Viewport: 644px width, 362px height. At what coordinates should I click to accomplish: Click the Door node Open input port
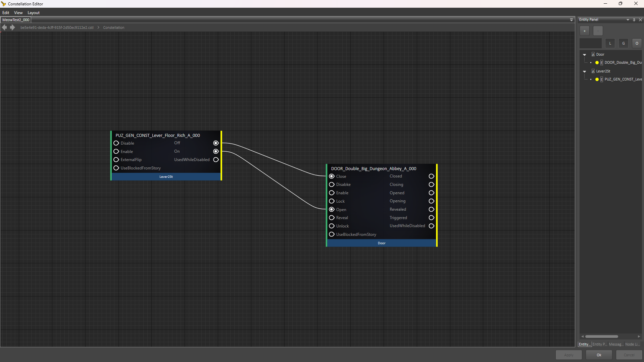[332, 209]
